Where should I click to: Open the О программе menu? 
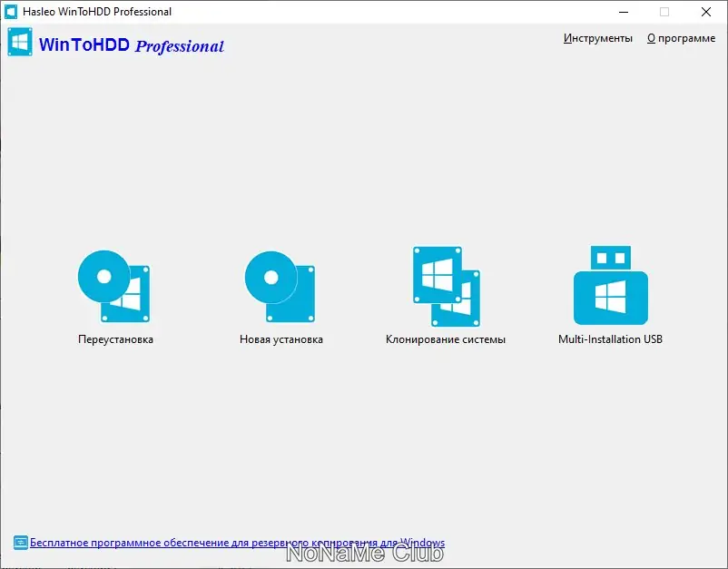(681, 38)
